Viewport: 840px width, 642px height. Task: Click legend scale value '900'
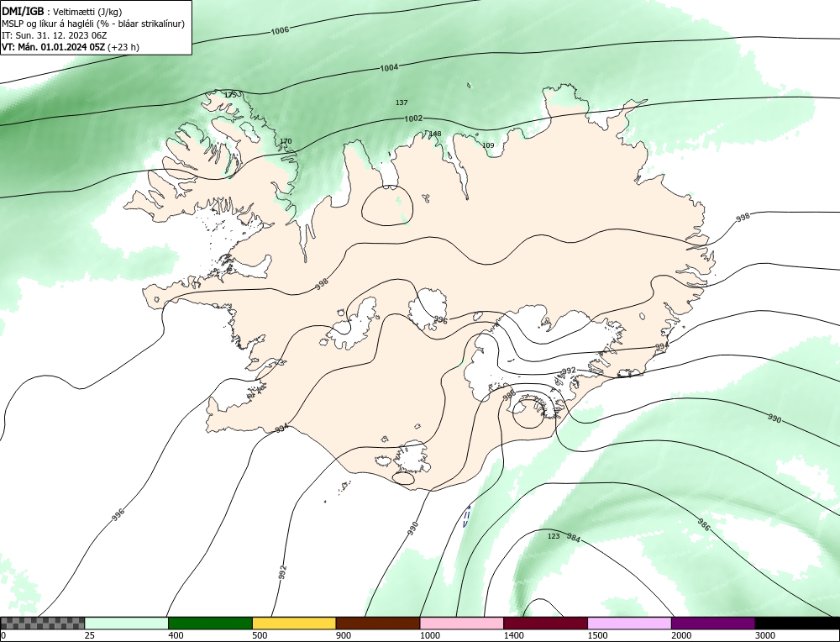point(344,635)
